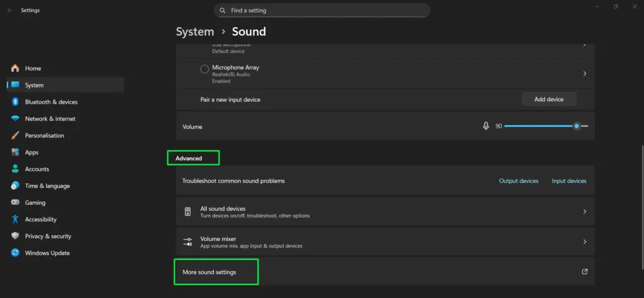Image resolution: width=644 pixels, height=298 pixels.
Task: Click the Apps label in sidebar
Action: (31, 152)
